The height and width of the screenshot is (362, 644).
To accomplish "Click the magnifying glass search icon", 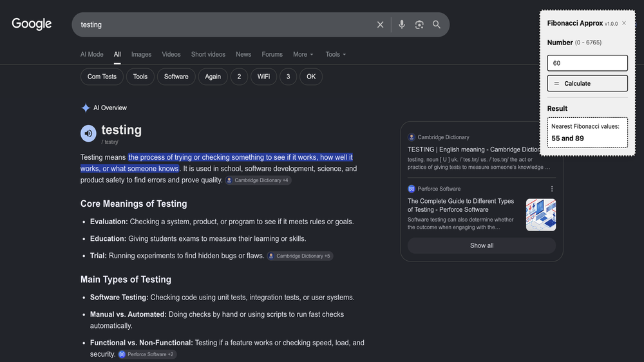I will [437, 24].
